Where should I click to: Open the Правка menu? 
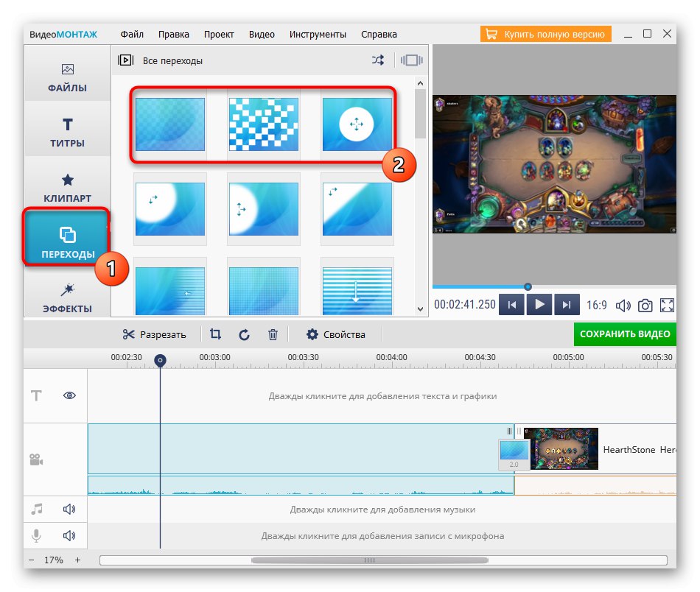(174, 35)
